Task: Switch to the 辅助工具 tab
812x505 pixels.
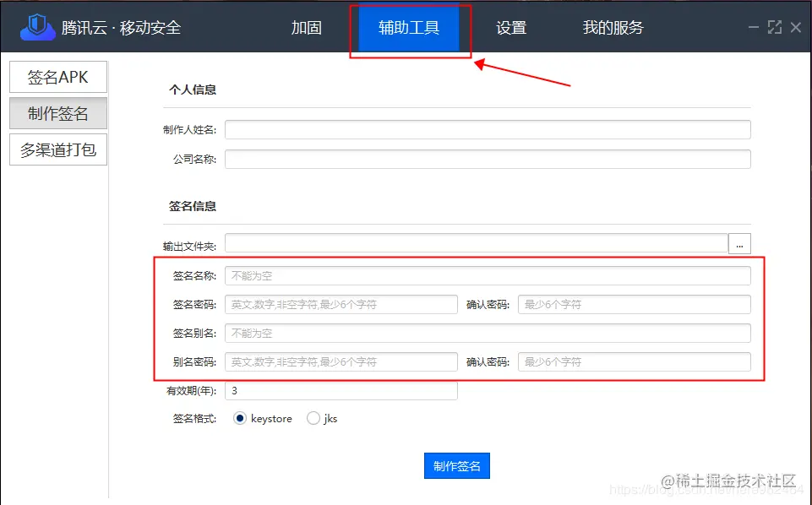Action: point(409,27)
